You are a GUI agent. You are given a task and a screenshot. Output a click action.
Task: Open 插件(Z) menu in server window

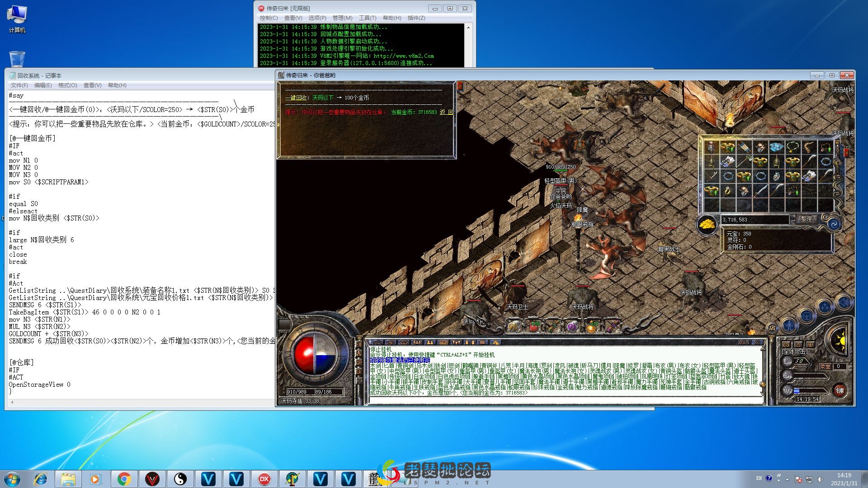tap(416, 18)
